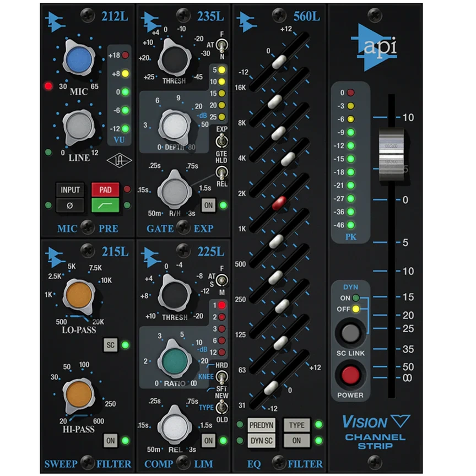Image resolution: width=476 pixels, height=476 pixels.
Task: Toggle the INPUT button on 212L
Action: tap(70, 190)
